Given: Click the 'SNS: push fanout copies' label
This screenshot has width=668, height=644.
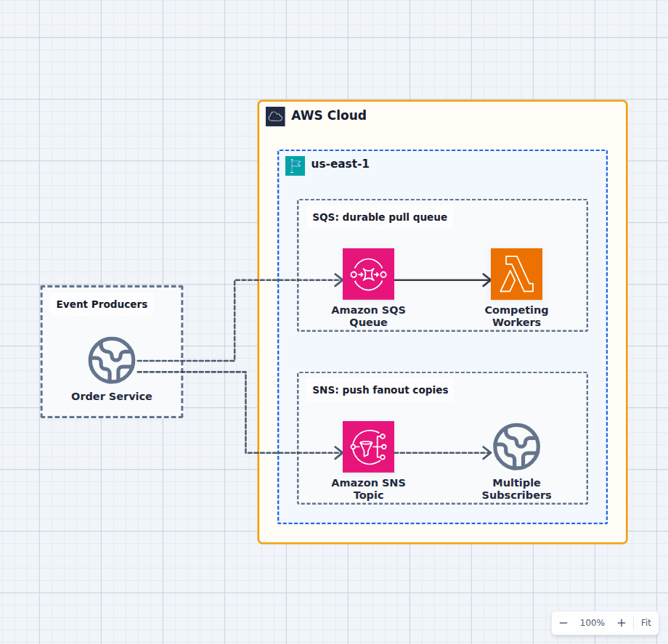Looking at the screenshot, I should 380,390.
